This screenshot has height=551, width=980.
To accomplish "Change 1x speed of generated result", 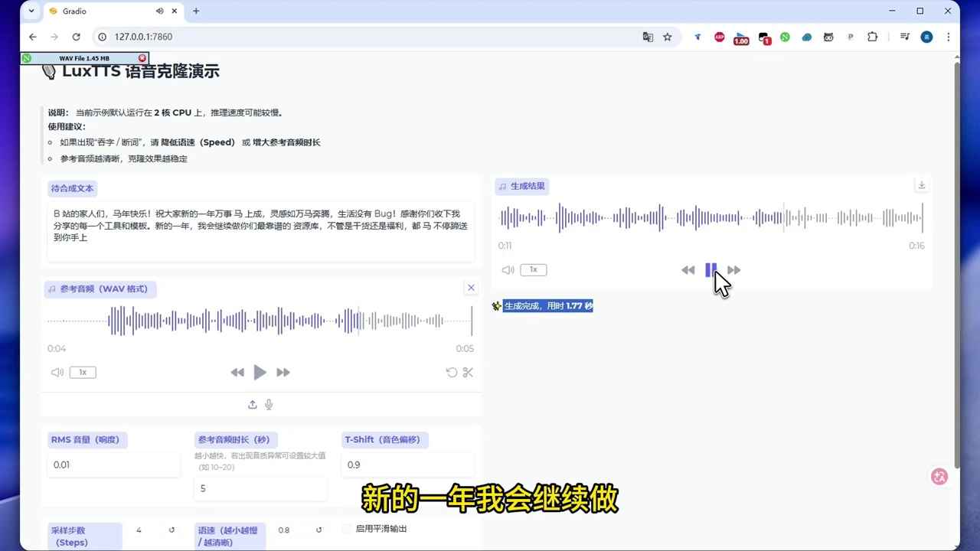I will (x=534, y=269).
